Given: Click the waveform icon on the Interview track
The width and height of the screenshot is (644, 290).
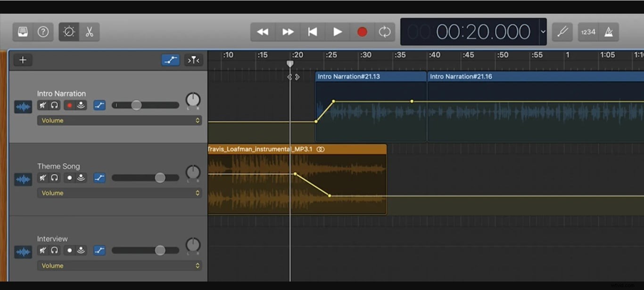Looking at the screenshot, I should click(x=23, y=252).
